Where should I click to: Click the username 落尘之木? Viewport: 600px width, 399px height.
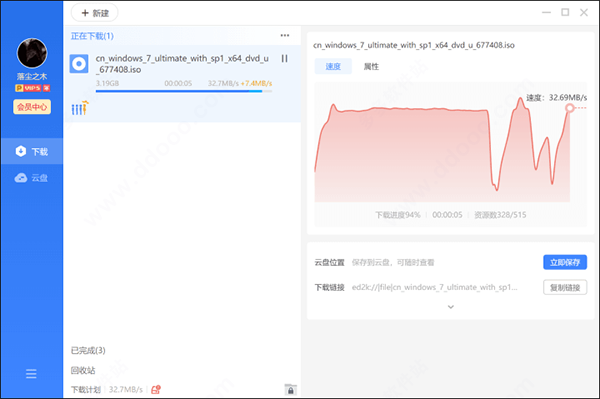click(x=32, y=77)
